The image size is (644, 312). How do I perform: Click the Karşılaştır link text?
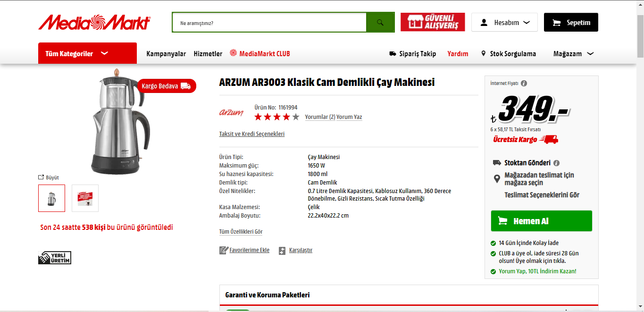(301, 250)
